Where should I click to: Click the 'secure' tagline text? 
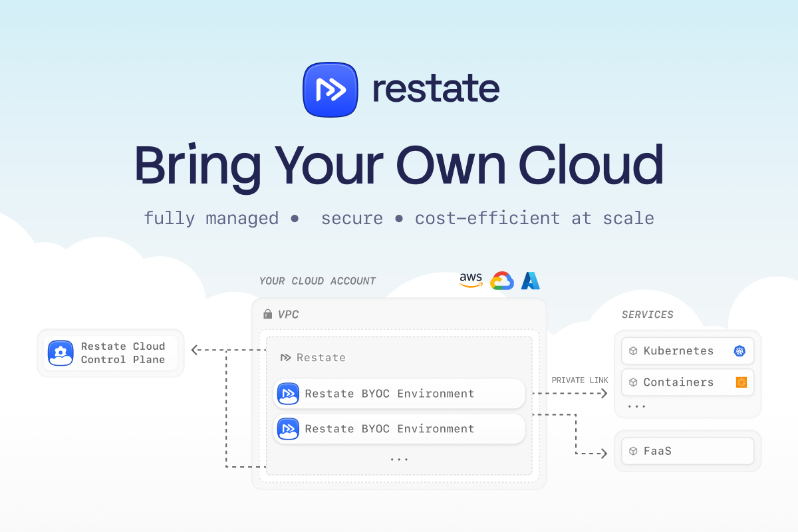point(352,218)
